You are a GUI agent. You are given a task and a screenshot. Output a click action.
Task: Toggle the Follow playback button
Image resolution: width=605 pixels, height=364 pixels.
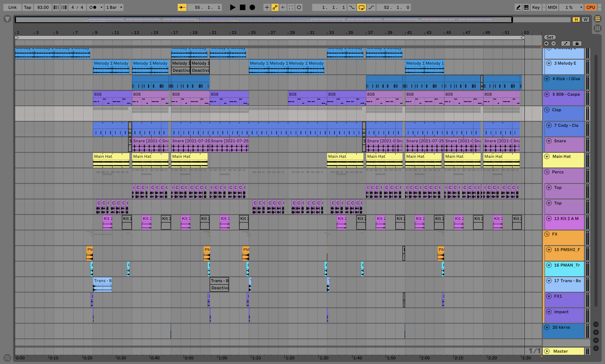click(x=182, y=7)
